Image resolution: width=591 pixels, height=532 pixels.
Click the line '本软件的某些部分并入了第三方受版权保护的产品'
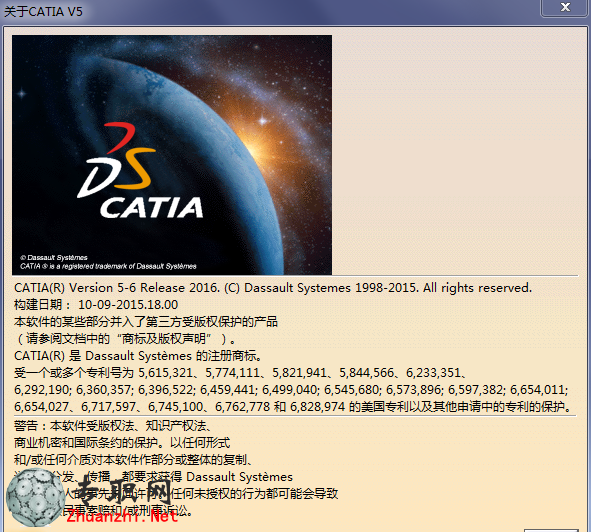146,322
